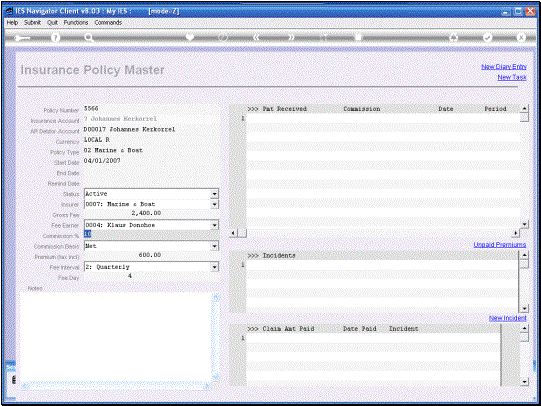Open help via the question mark icon
This screenshot has width=541, height=406.
click(x=55, y=38)
